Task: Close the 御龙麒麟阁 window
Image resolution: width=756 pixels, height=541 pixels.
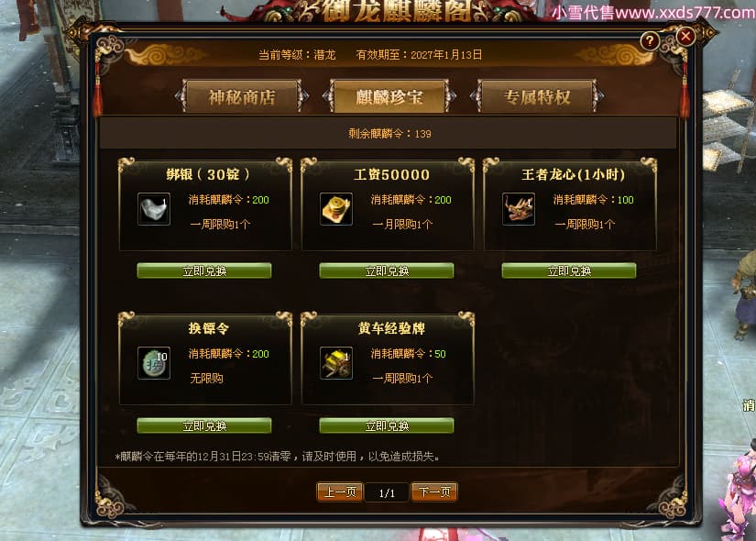Action: [x=685, y=36]
